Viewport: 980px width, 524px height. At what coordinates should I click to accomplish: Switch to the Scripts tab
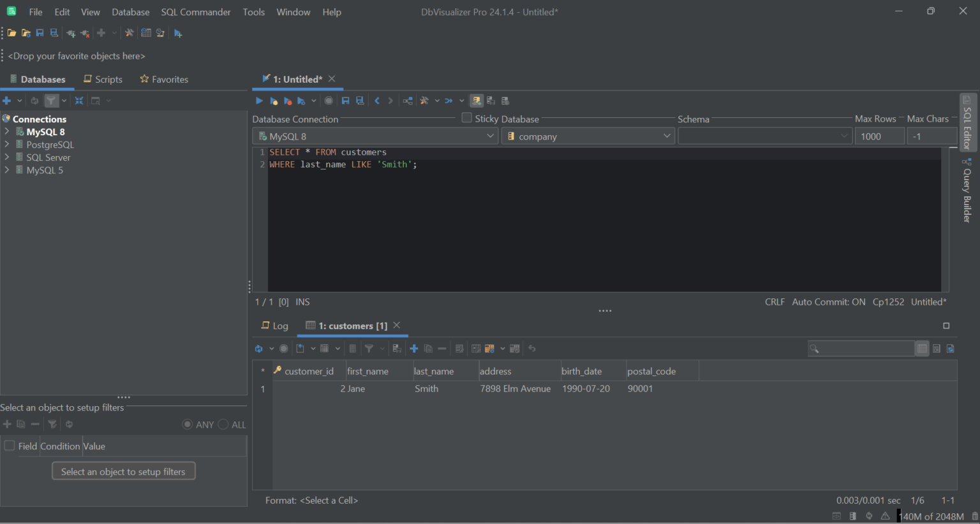[x=103, y=79]
